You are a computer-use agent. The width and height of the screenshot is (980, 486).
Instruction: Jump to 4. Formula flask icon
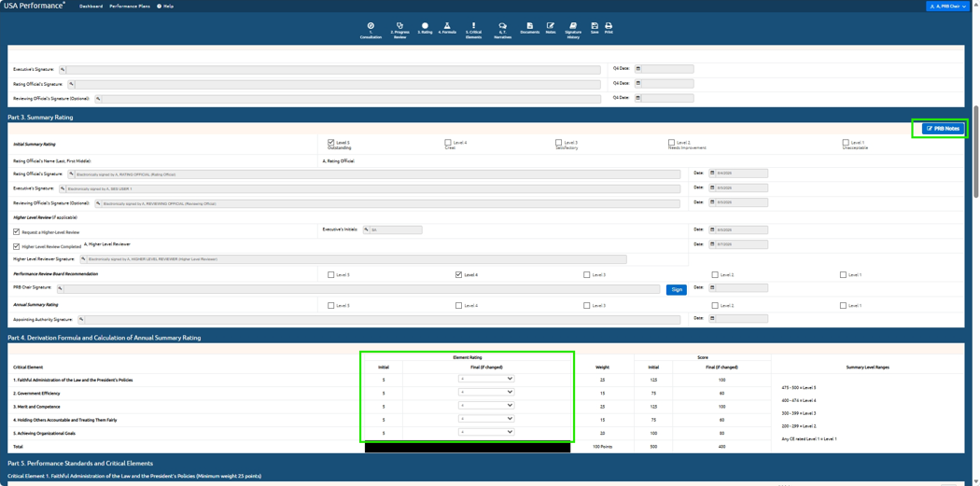click(x=447, y=28)
